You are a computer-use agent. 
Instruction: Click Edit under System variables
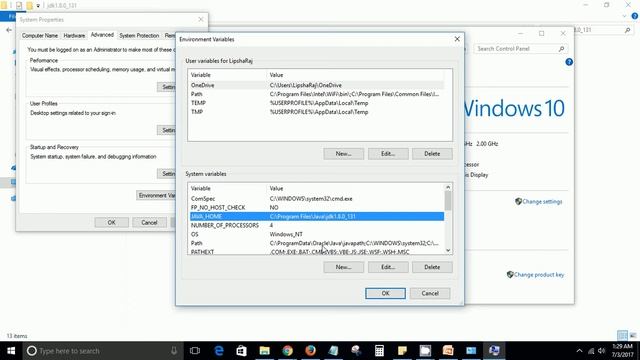[x=388, y=267]
